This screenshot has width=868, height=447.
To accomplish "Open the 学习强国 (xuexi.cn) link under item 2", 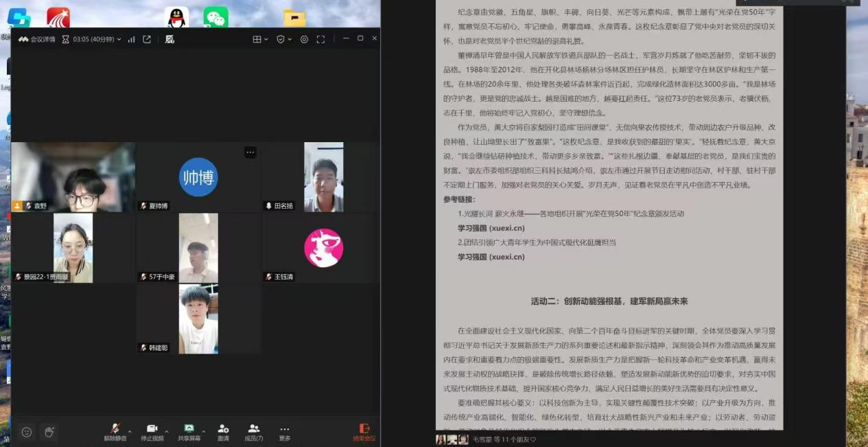I will click(491, 257).
